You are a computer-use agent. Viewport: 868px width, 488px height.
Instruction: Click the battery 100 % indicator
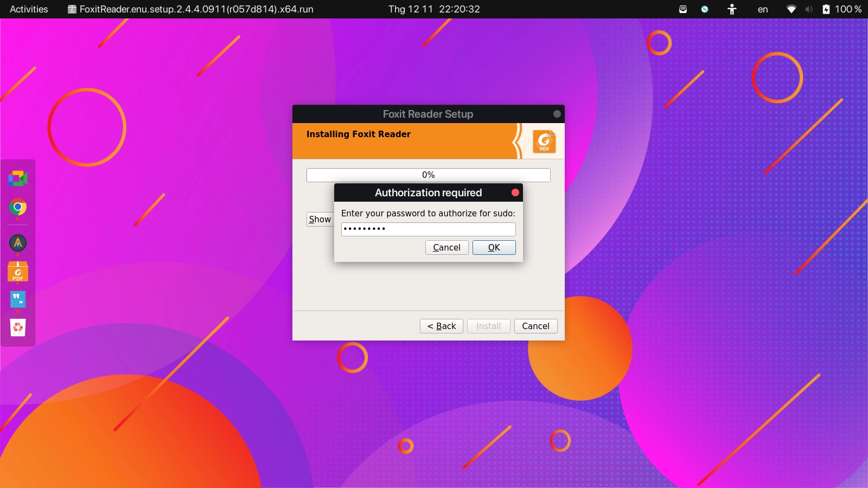(x=842, y=9)
